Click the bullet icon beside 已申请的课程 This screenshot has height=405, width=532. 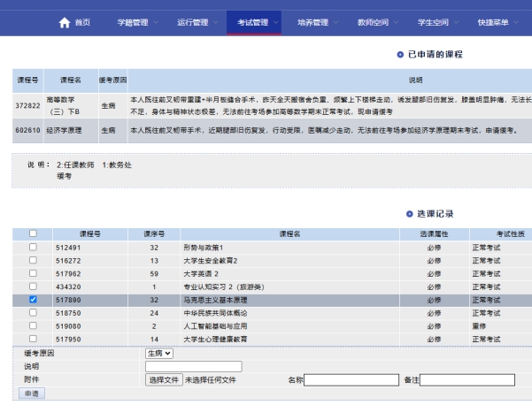click(x=400, y=55)
